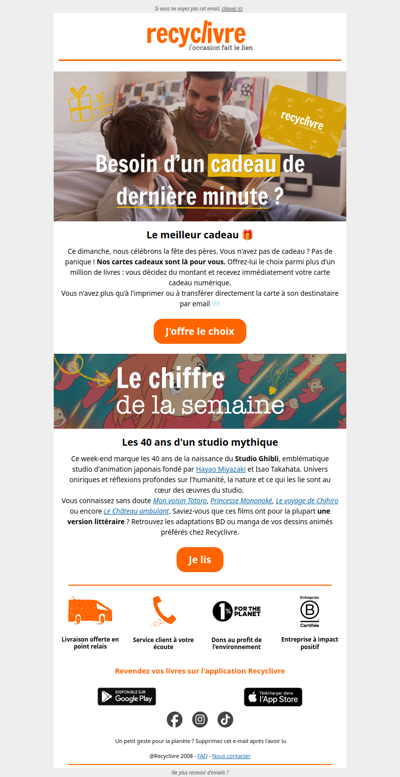Screen dimensions: 400x777
Task: Open the Instagram icon in footer
Action: coord(200,719)
